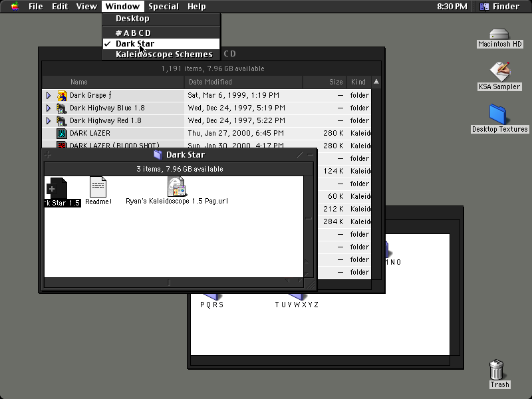The width and height of the screenshot is (532, 399).
Task: Toggle the sort order button beside Kind column
Action: pyautogui.click(x=376, y=82)
